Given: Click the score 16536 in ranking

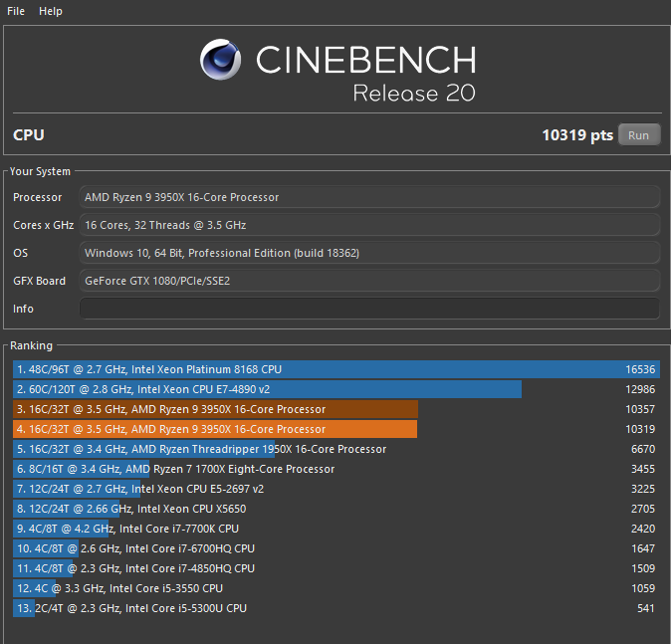Looking at the screenshot, I should tap(640, 369).
